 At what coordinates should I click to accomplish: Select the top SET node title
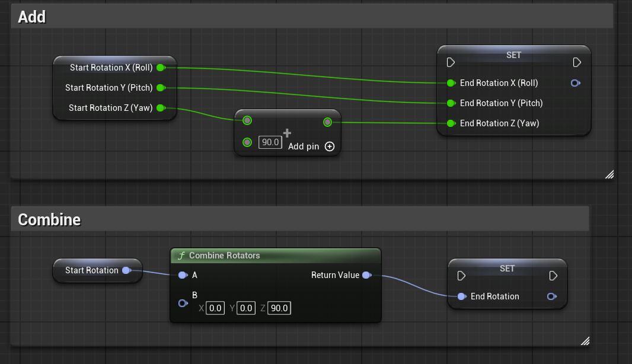514,55
